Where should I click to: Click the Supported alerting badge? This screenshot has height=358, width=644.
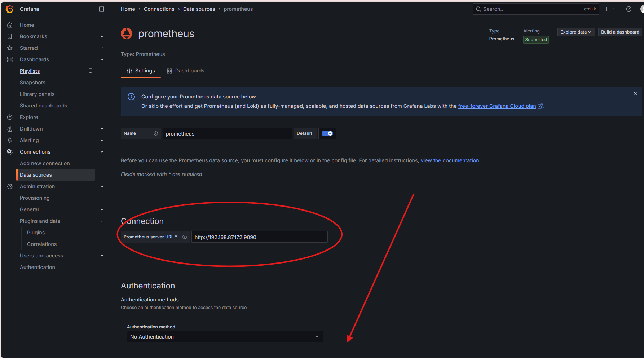click(x=536, y=40)
